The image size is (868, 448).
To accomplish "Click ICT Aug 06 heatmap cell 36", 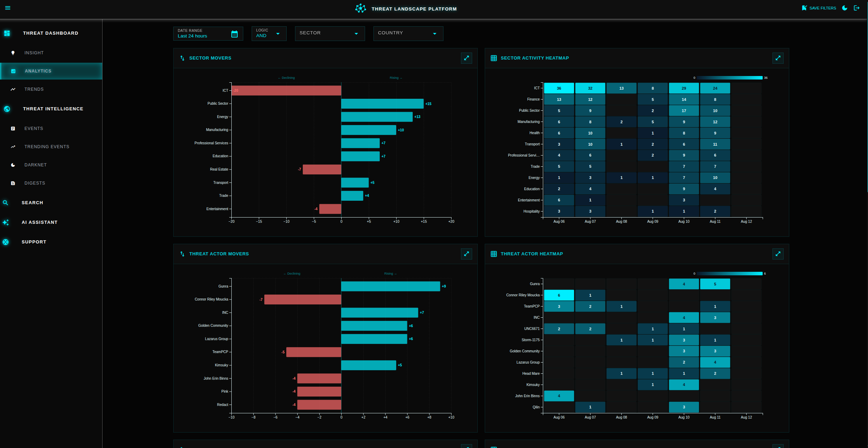I will click(559, 88).
